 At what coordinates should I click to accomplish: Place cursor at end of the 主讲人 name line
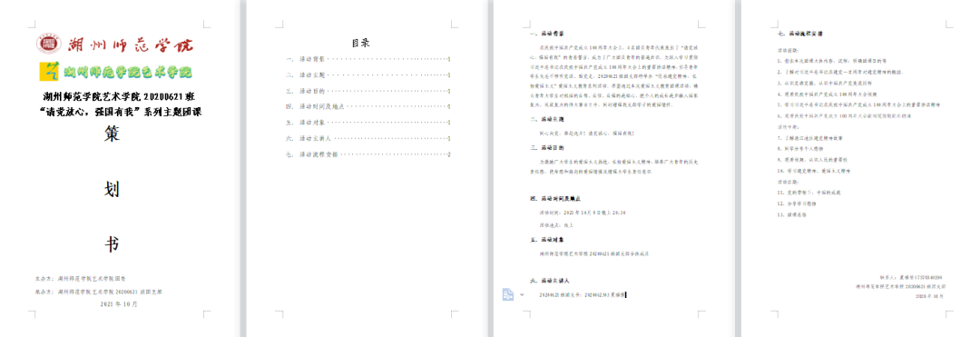624,295
